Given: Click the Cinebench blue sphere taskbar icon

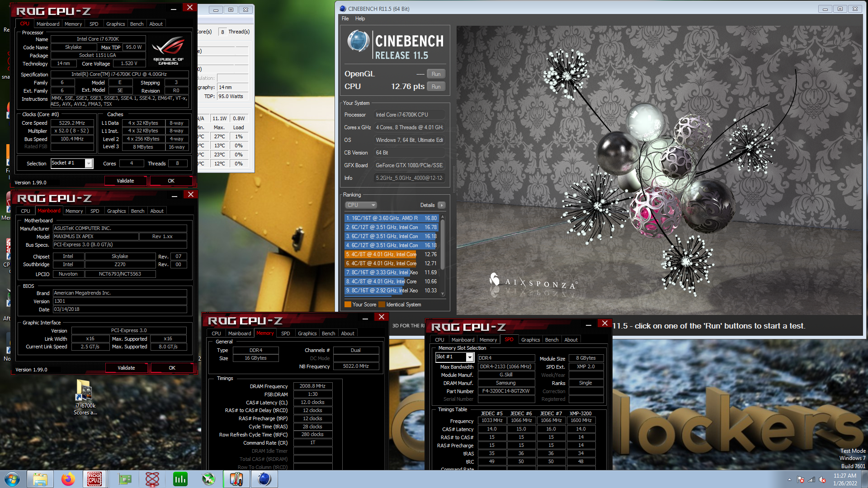Looking at the screenshot, I should click(x=264, y=479).
